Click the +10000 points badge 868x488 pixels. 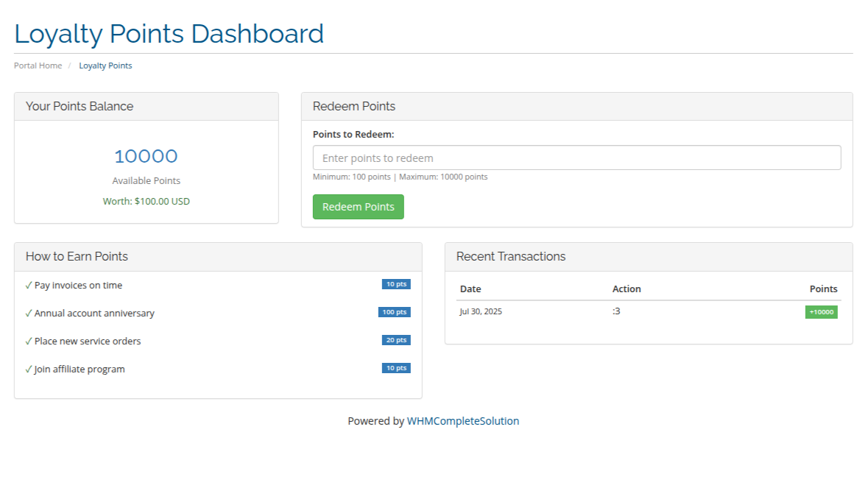tap(821, 312)
